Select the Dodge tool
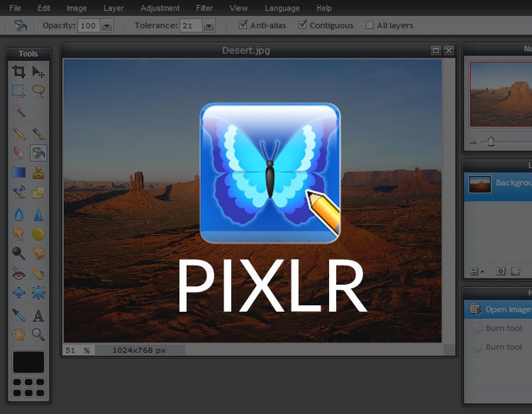 tap(18, 253)
